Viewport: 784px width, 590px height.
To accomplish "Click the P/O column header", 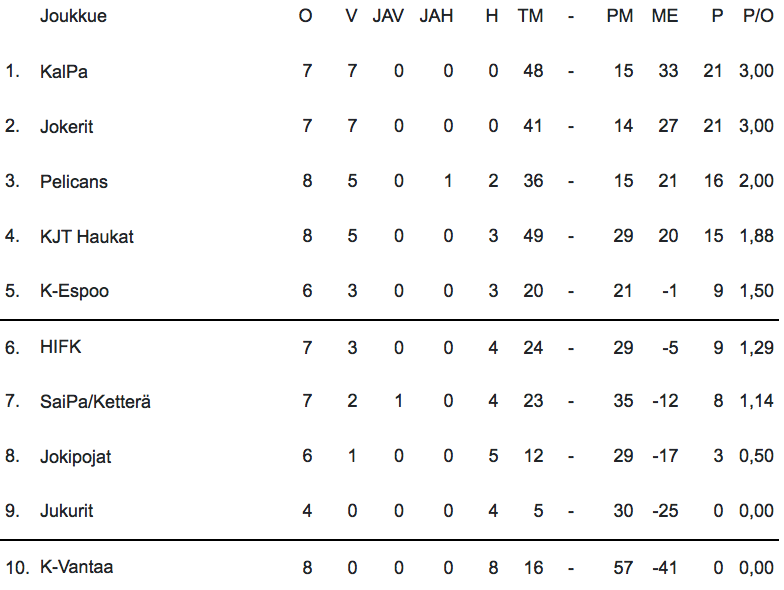I will coord(758,16).
